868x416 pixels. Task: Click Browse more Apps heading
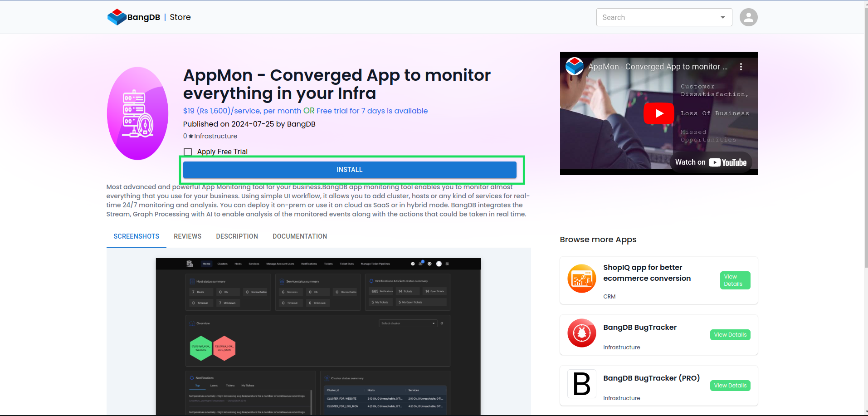point(598,240)
